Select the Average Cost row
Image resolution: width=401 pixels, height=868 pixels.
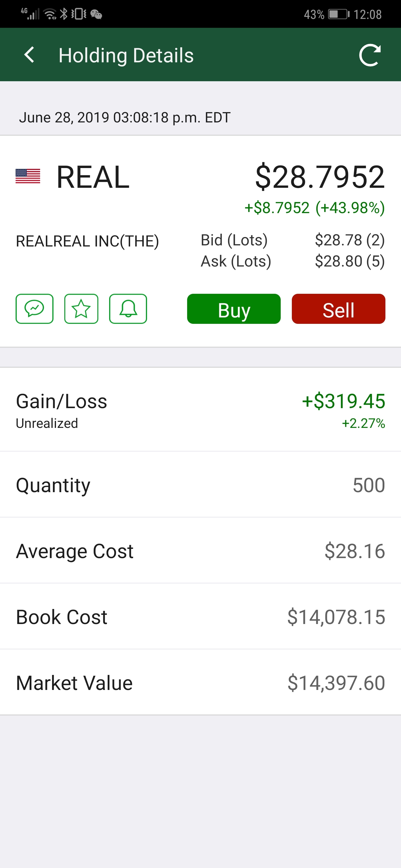click(200, 551)
